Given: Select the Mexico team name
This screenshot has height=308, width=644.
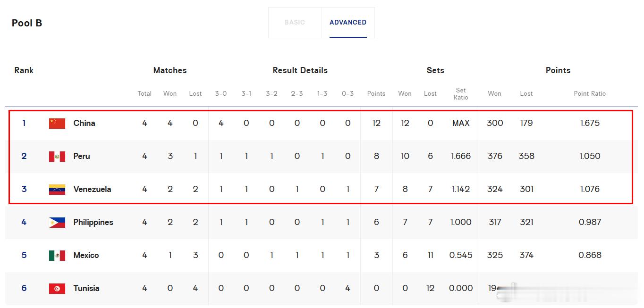Looking at the screenshot, I should 86,255.
